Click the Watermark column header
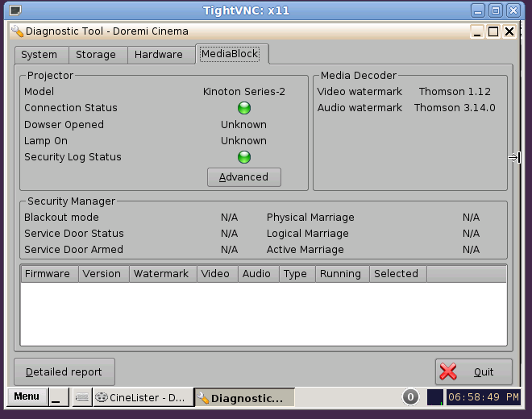Screen dimensions: 532x419 click(163, 274)
